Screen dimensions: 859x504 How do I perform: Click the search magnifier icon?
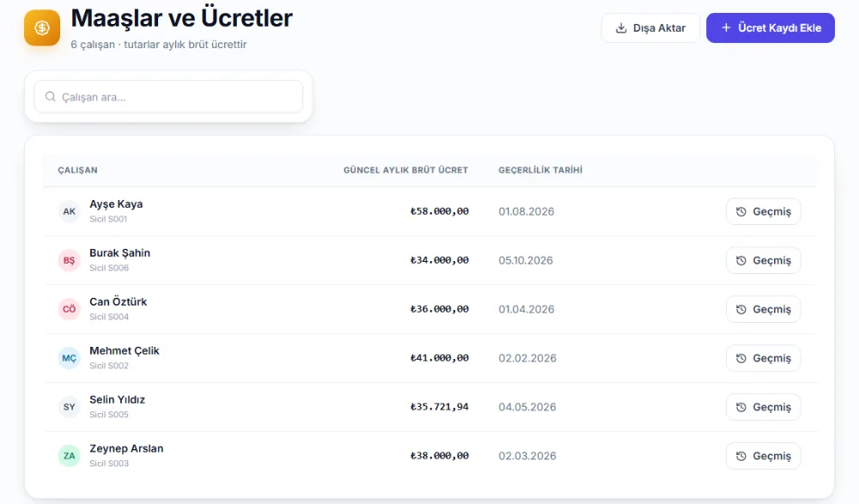point(51,96)
